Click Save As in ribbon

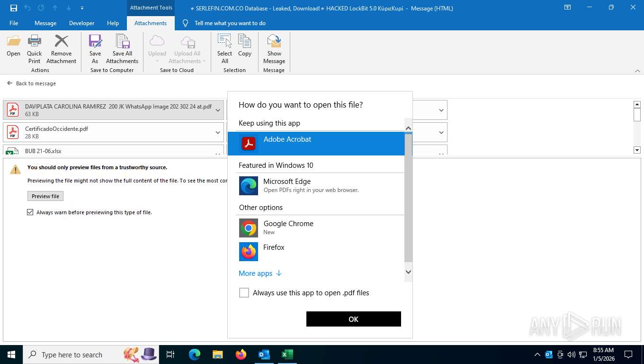(95, 49)
